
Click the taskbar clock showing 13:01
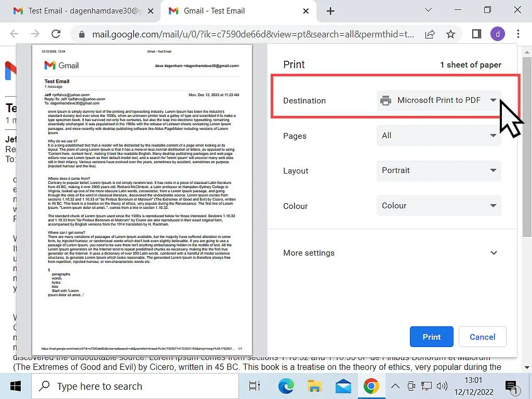474,386
